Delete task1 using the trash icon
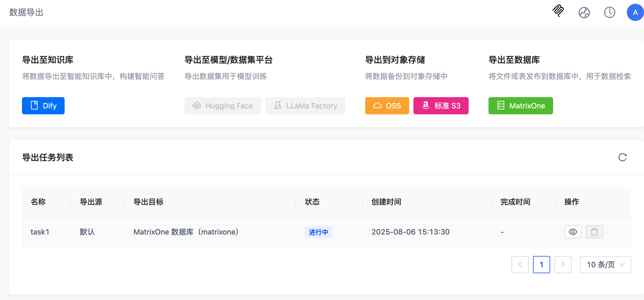Viewport: 644px width, 300px height. 594,232
